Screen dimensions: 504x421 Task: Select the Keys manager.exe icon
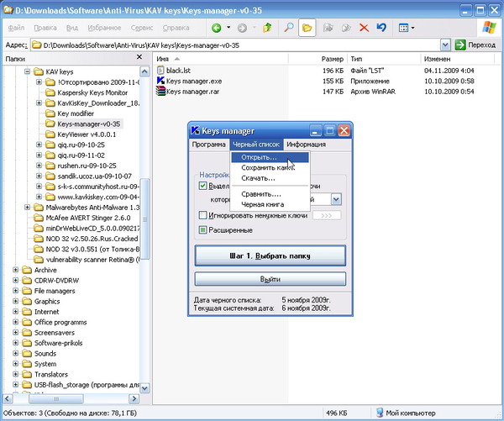160,81
